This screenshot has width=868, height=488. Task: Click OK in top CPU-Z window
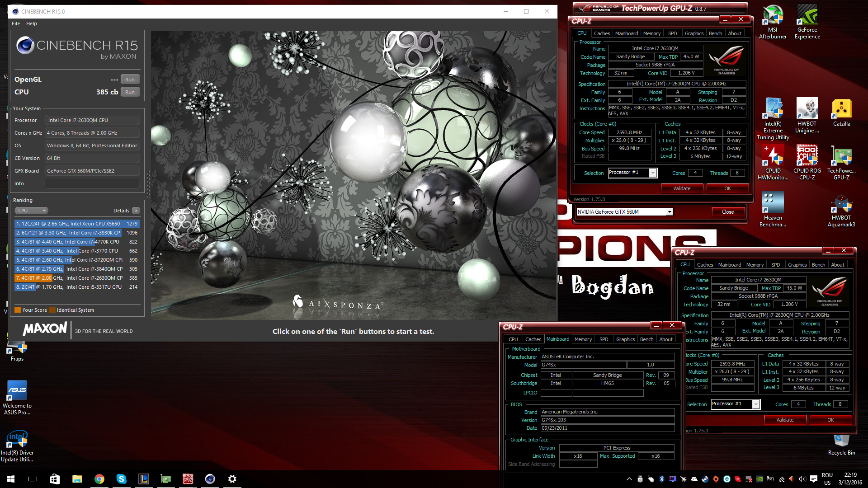pyautogui.click(x=727, y=188)
